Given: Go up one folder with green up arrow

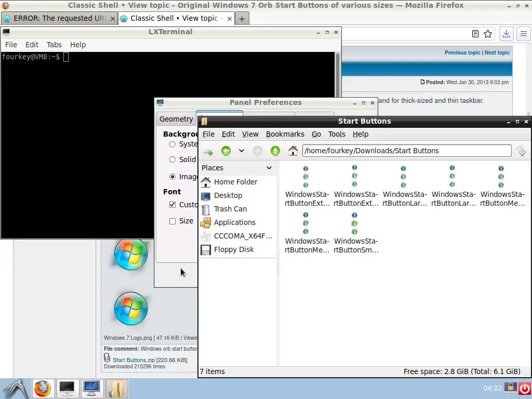Looking at the screenshot, I should click(275, 151).
